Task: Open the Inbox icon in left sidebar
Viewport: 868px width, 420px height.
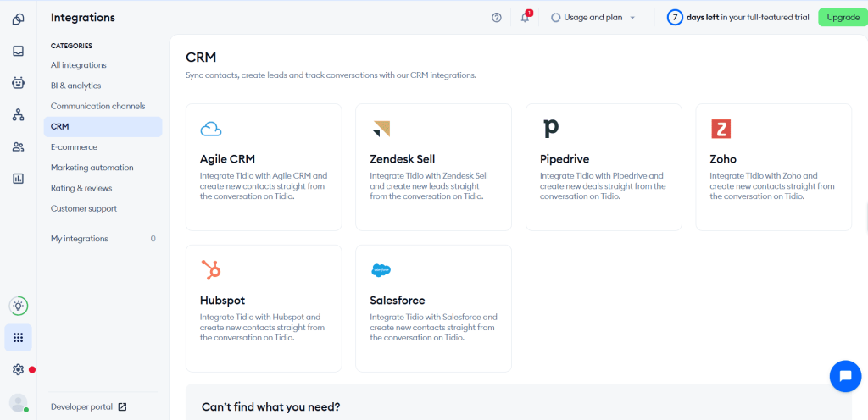Action: click(x=19, y=51)
